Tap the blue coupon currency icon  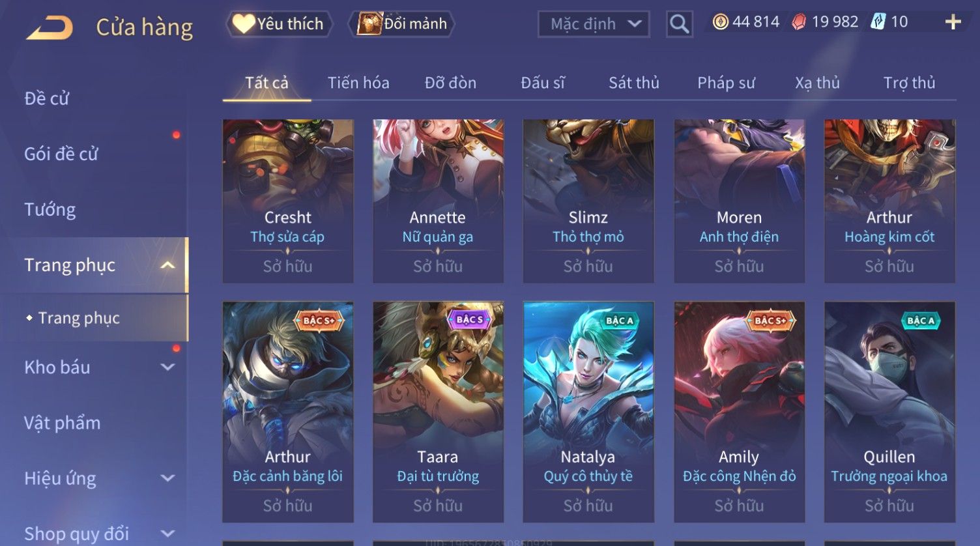click(878, 22)
